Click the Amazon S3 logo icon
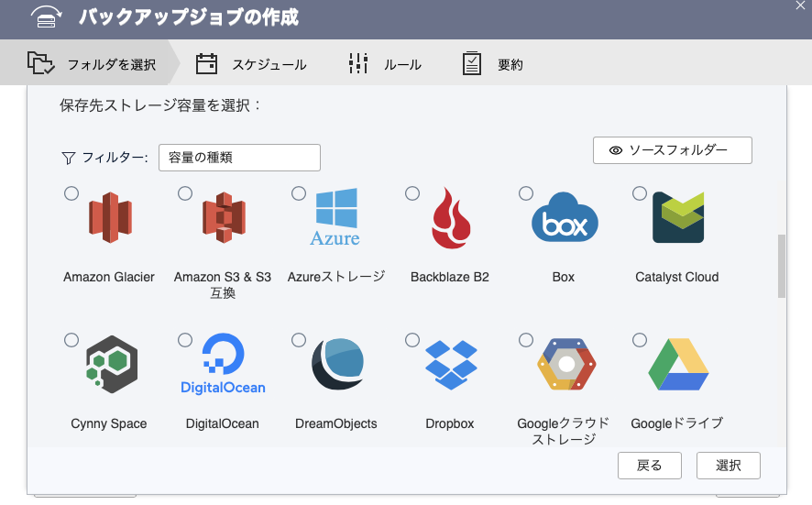The height and width of the screenshot is (505, 812). tap(224, 217)
